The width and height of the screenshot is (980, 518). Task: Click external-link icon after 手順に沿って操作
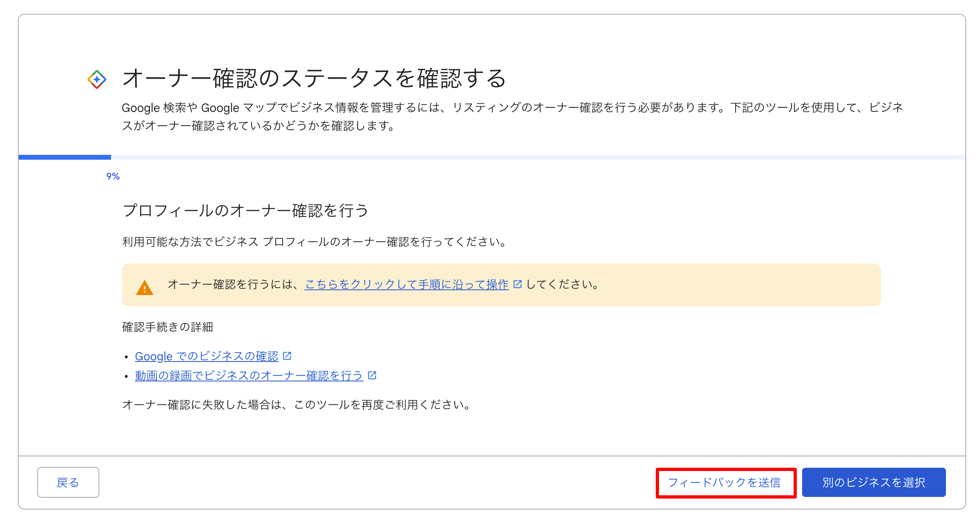pos(518,284)
